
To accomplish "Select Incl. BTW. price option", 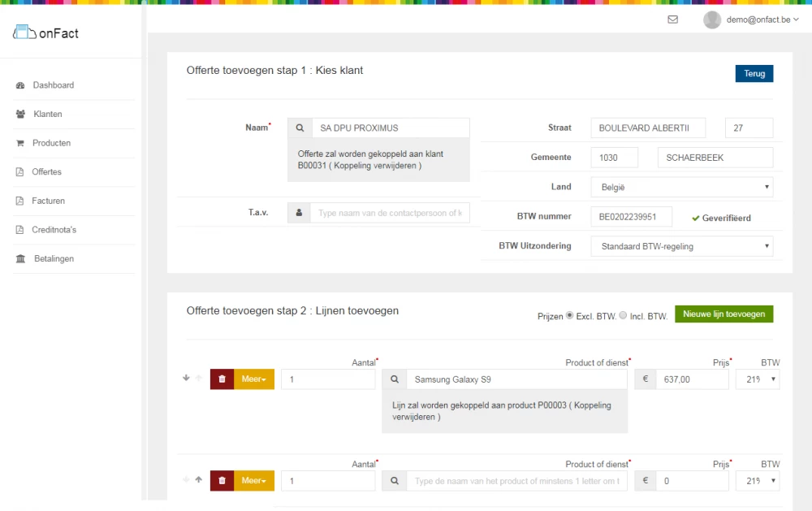I will (x=623, y=315).
